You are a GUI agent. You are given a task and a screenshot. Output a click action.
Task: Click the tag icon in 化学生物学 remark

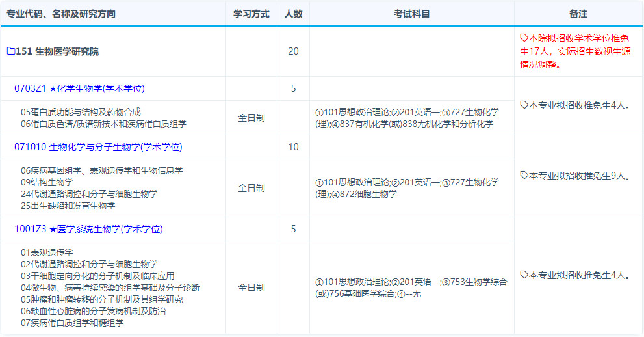pyautogui.click(x=524, y=105)
